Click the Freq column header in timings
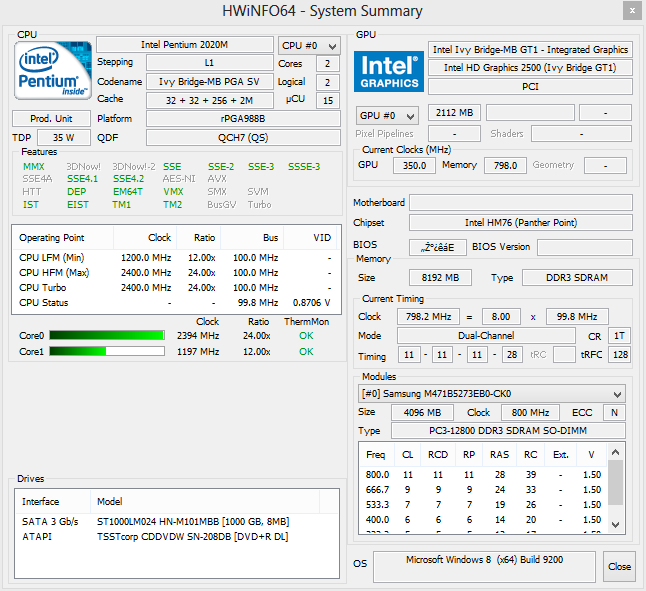Screen dimensions: 646x591 point(376,455)
